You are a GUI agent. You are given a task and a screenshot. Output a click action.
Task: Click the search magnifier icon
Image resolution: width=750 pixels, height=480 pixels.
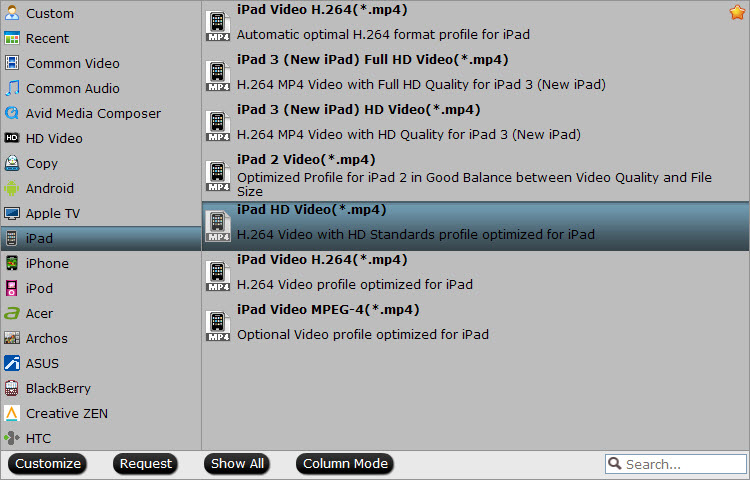[x=615, y=463]
